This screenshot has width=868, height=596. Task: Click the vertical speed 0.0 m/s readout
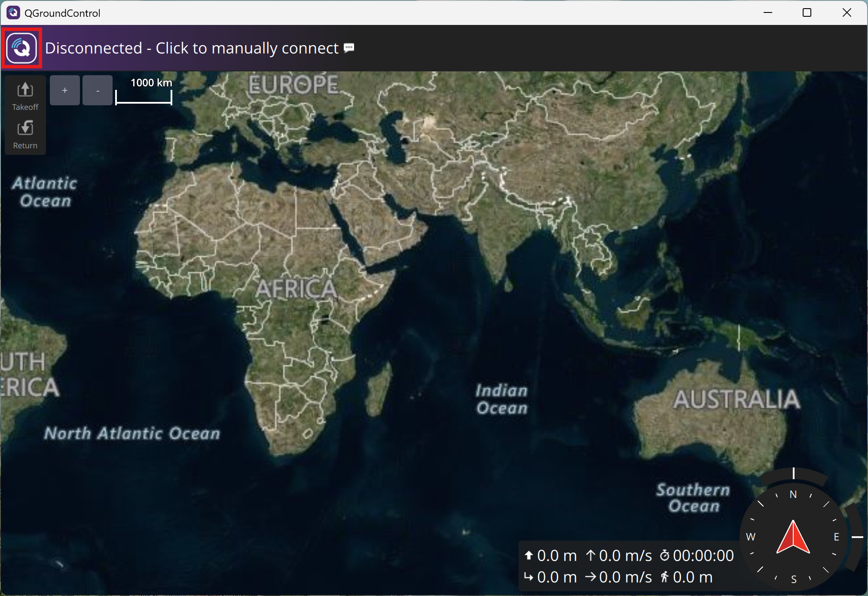(625, 556)
